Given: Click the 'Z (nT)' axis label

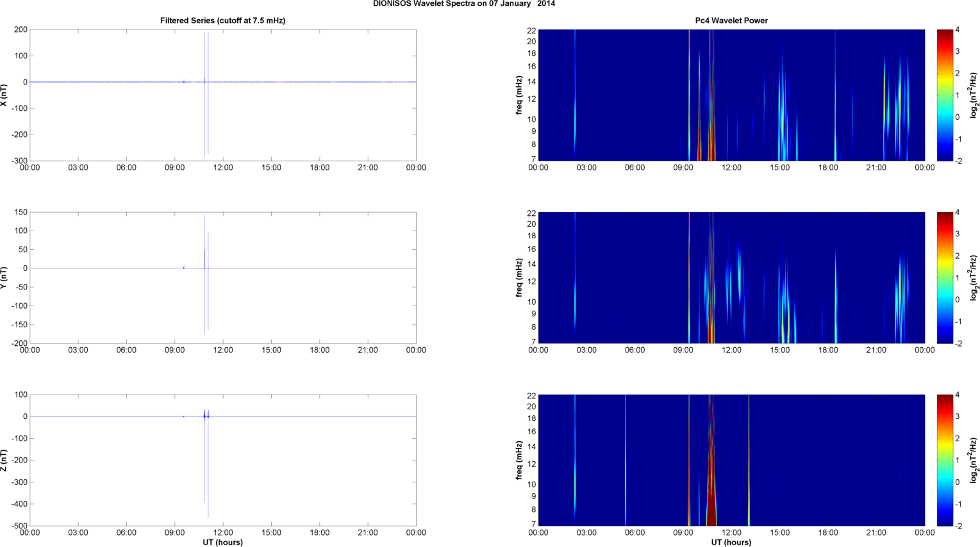Looking at the screenshot, I should click(x=4, y=460).
